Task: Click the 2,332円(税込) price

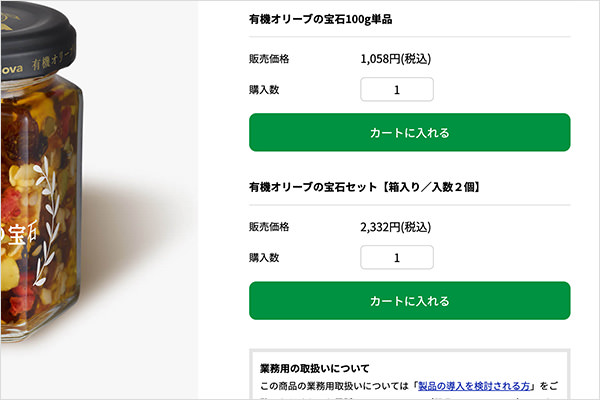Action: click(395, 227)
